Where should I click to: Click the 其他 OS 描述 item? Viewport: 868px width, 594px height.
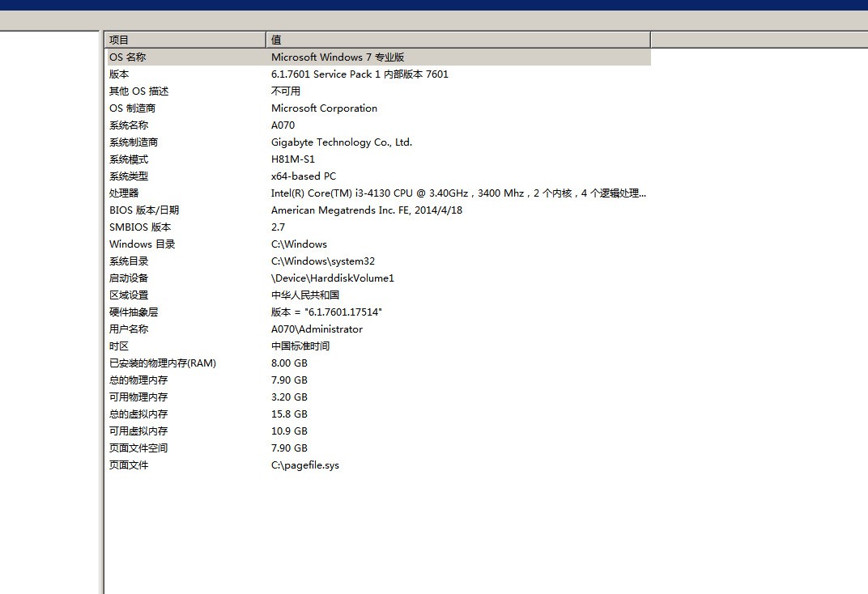(139, 91)
